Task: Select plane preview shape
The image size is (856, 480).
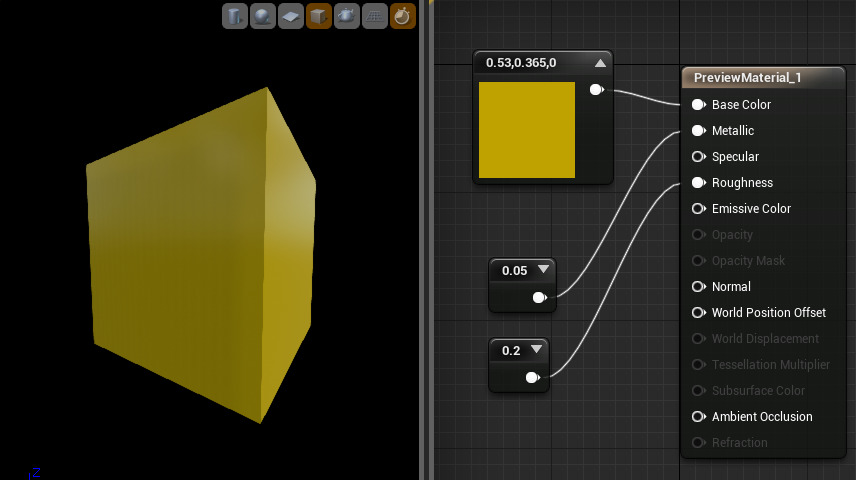Action: pyautogui.click(x=290, y=16)
